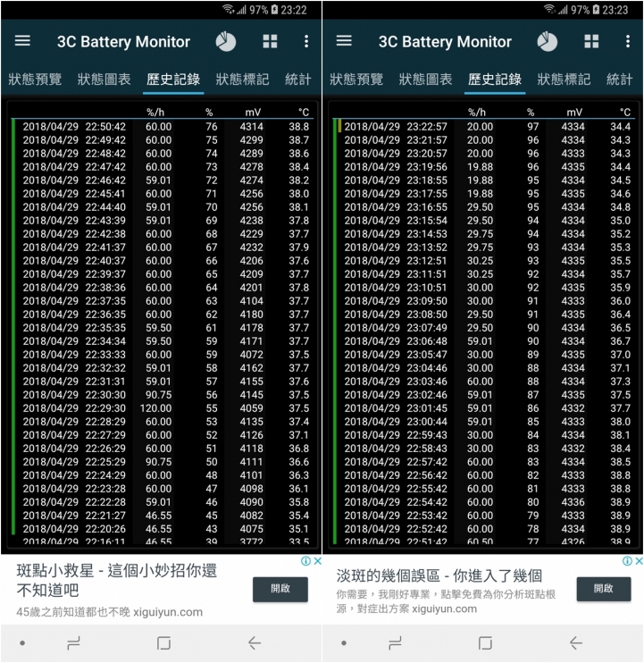Tap 開啟 button in left ad
This screenshot has width=644, height=663.
280,589
